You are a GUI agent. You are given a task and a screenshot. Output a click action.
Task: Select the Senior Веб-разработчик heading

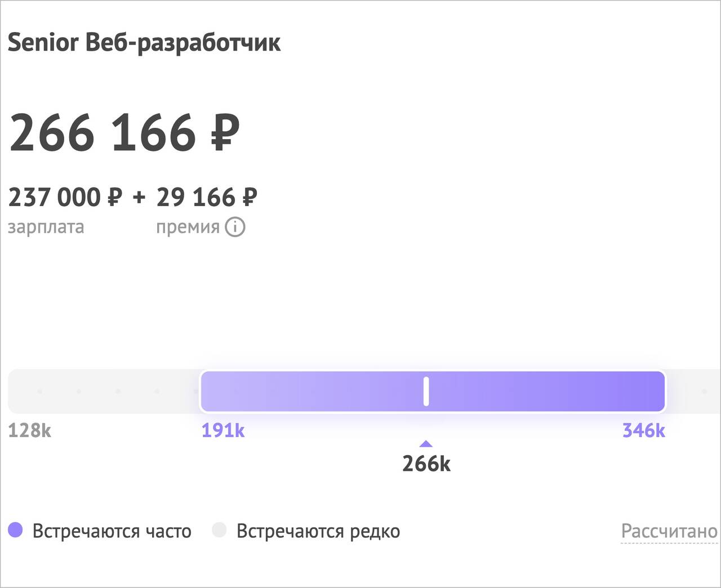pos(144,43)
